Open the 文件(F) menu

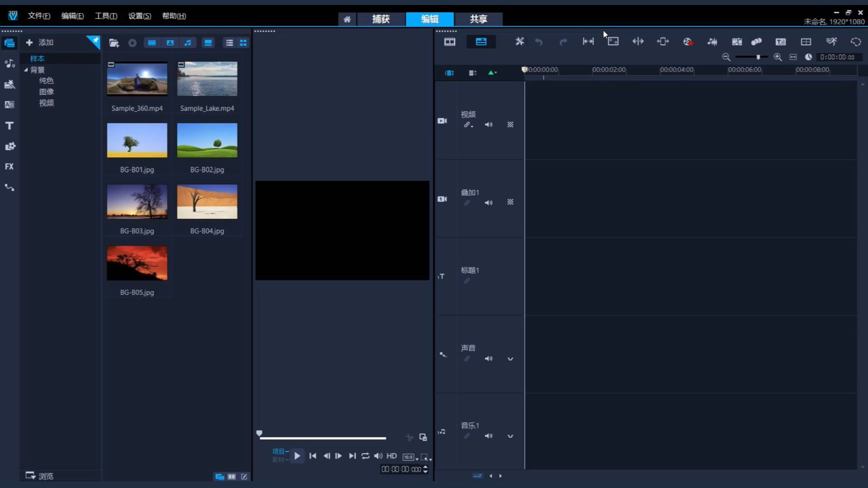click(39, 16)
